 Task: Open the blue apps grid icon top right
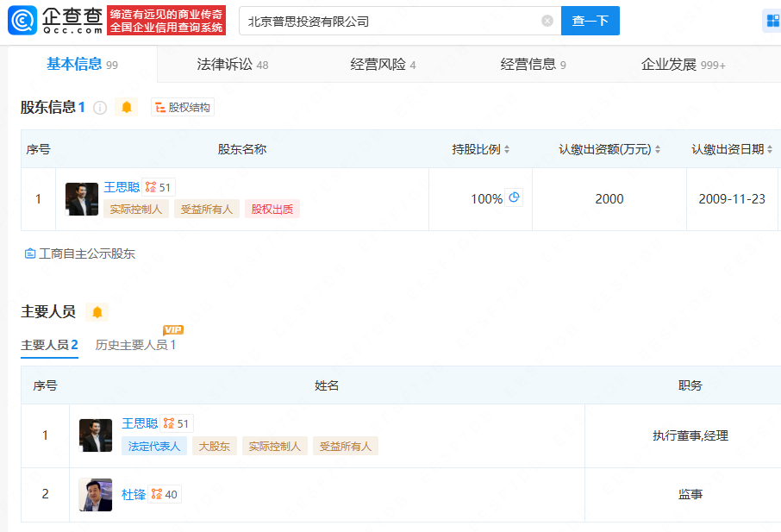coord(771,20)
